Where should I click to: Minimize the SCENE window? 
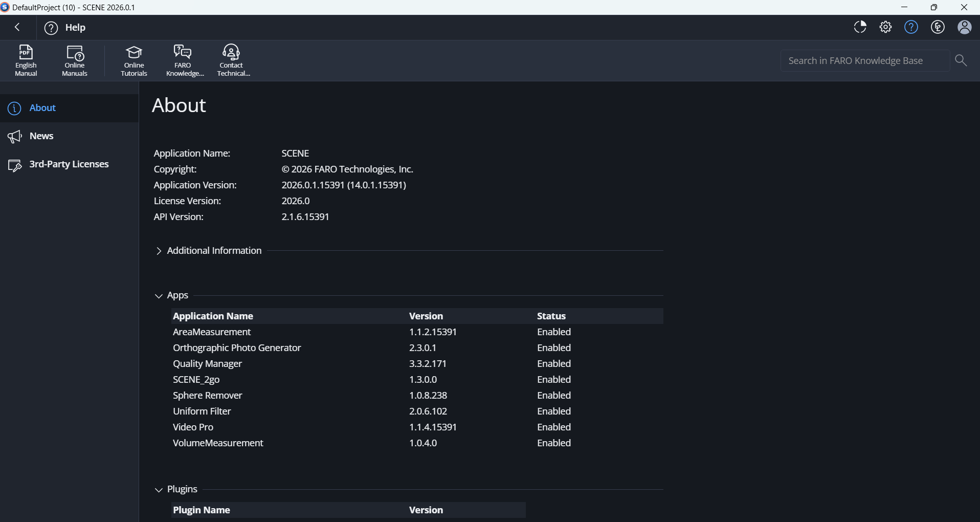(904, 7)
